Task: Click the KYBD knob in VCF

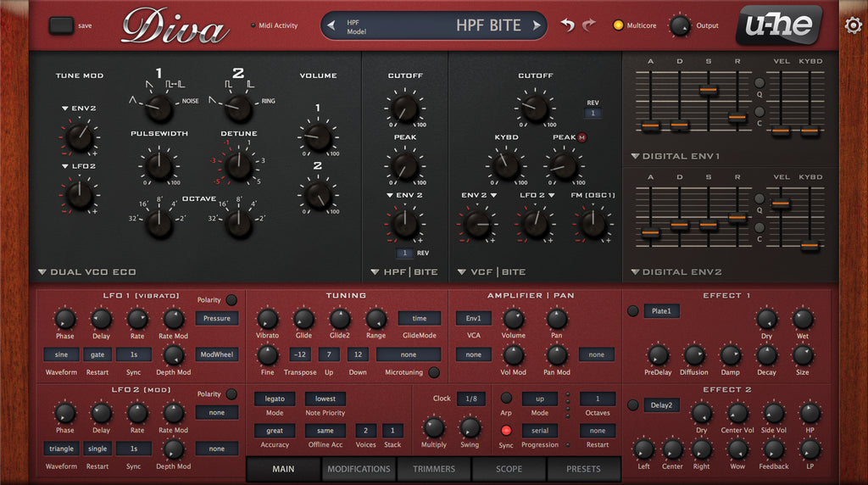Action: [506, 166]
